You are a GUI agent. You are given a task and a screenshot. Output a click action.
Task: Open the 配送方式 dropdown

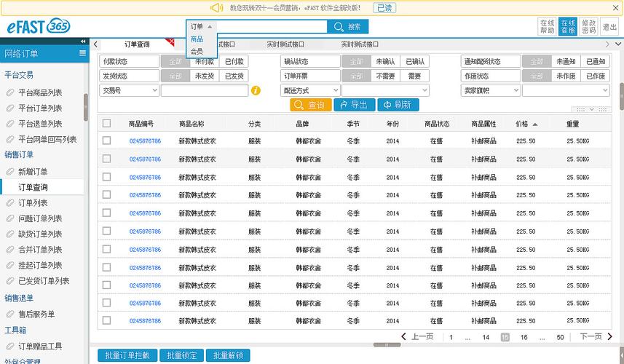tap(310, 90)
